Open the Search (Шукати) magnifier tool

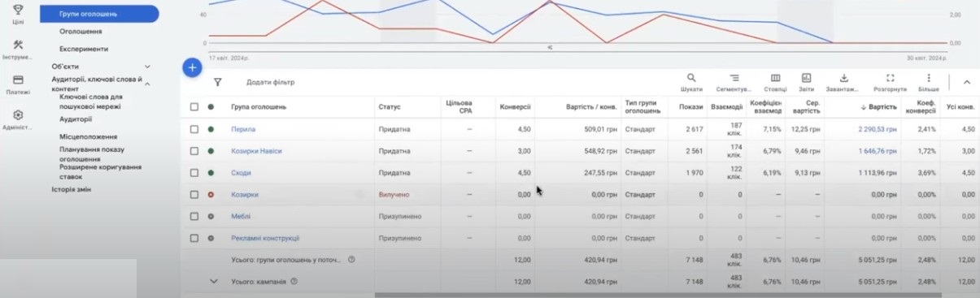[691, 78]
